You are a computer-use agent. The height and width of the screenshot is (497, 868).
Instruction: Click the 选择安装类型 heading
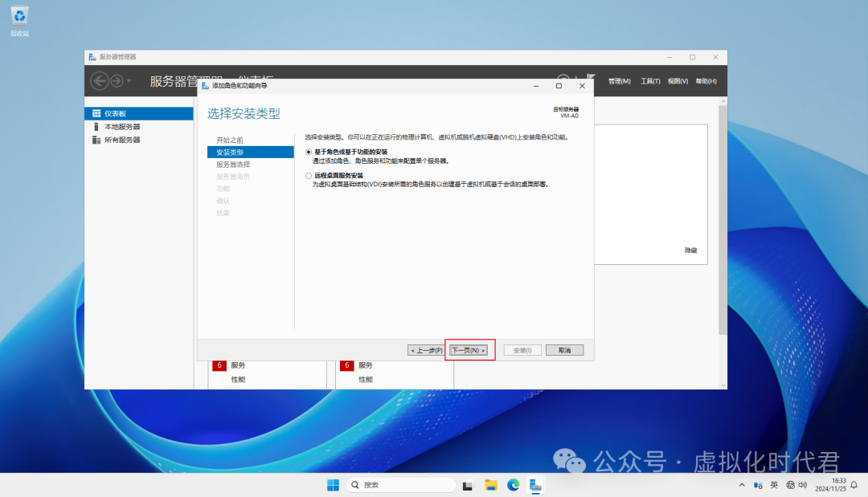pos(244,113)
